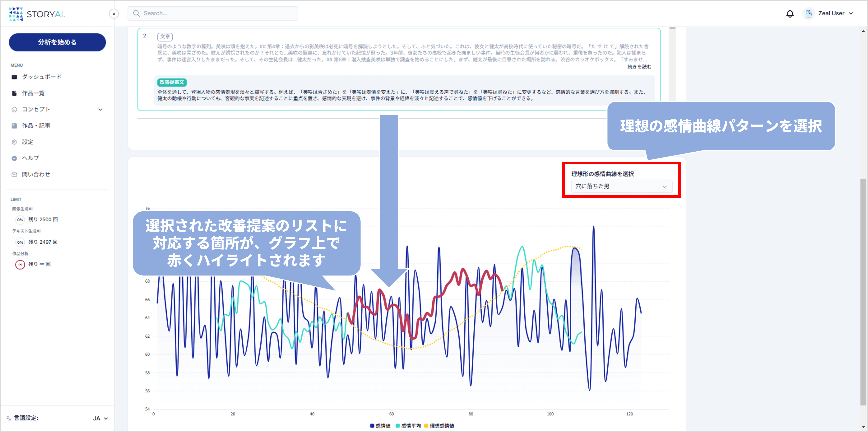Click the page vertical scrollbar thumb
868x432 pixels.
[x=863, y=292]
